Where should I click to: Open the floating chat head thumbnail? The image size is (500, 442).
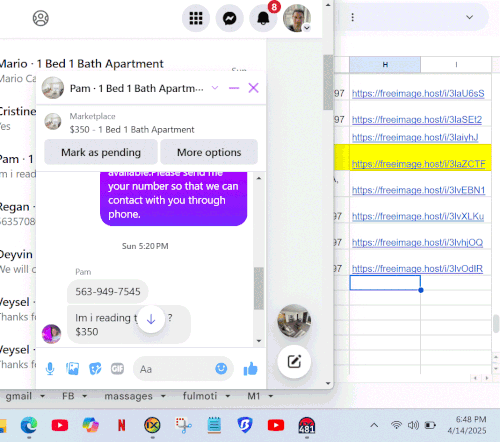coord(294,320)
